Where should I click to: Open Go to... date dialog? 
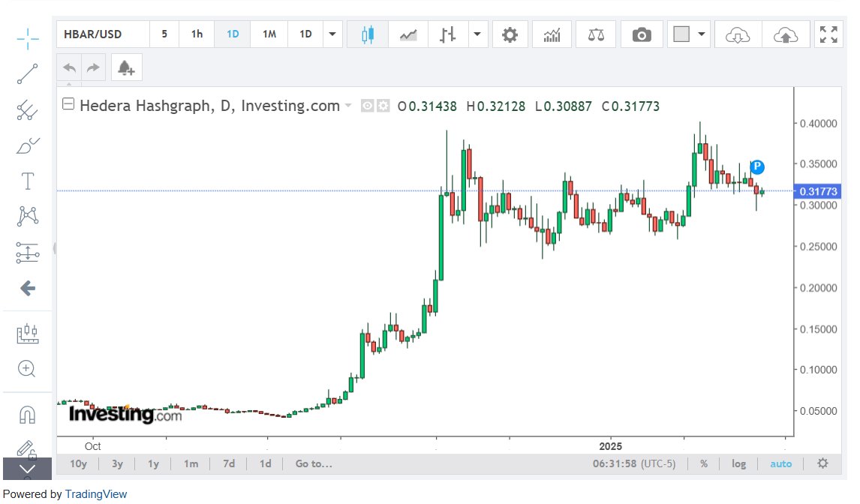pos(314,464)
